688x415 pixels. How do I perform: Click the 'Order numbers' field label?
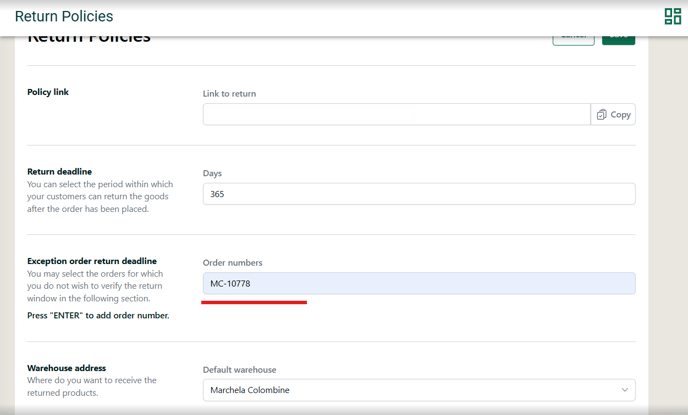(x=232, y=263)
